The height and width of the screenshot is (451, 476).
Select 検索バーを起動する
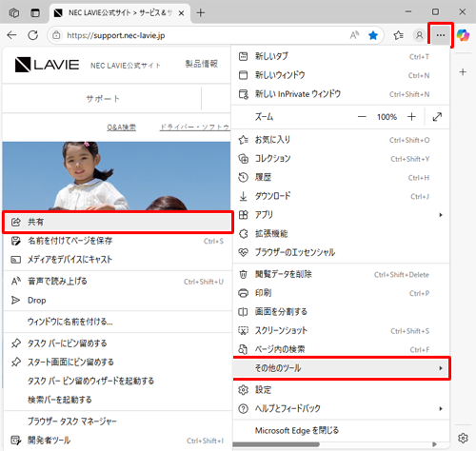(118, 400)
